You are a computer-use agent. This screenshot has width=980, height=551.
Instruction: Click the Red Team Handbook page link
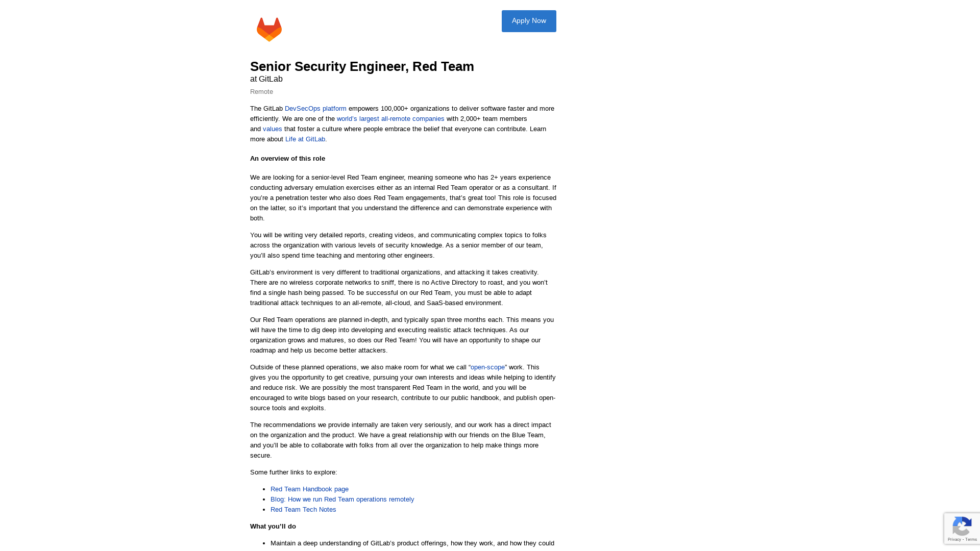point(309,488)
